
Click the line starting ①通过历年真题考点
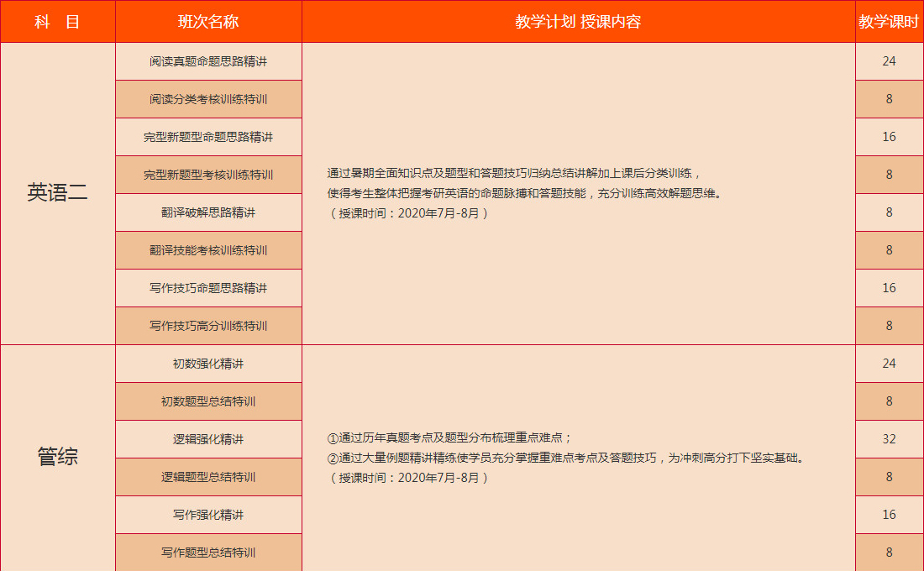tap(449, 437)
